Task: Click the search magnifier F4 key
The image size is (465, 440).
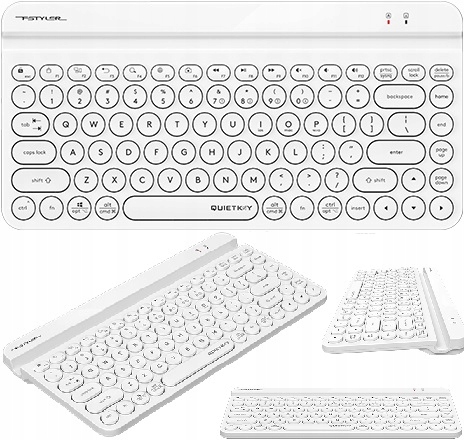Action: click(135, 73)
